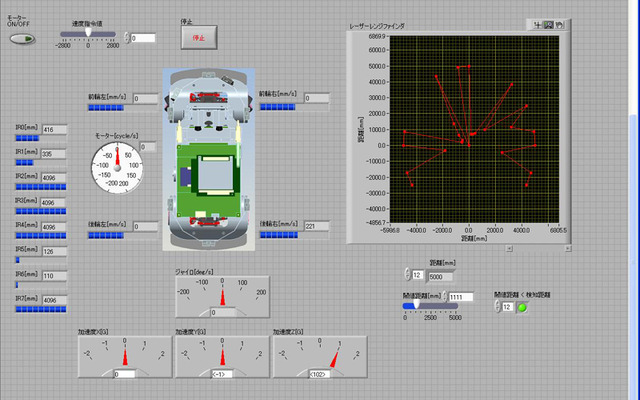This screenshot has height=400, width=640.
Task: Click the acceleration Z meter
Action: coord(320,357)
